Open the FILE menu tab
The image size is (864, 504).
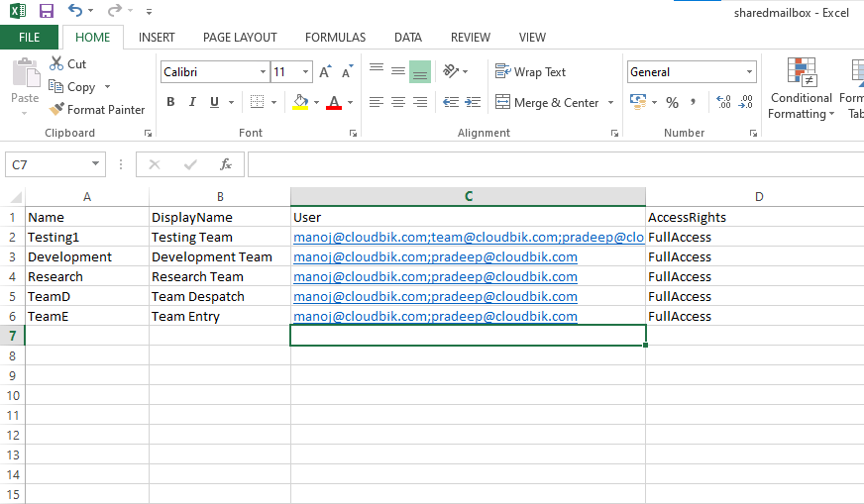tap(30, 38)
